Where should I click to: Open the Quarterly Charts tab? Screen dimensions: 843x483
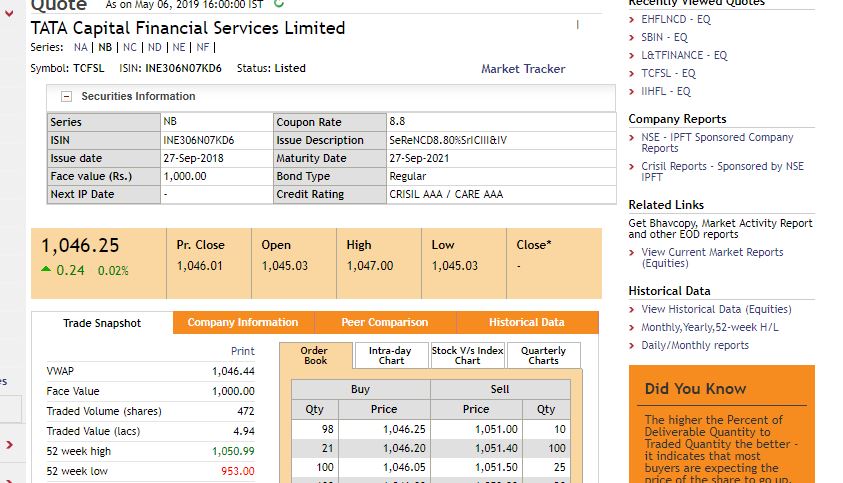[544, 356]
